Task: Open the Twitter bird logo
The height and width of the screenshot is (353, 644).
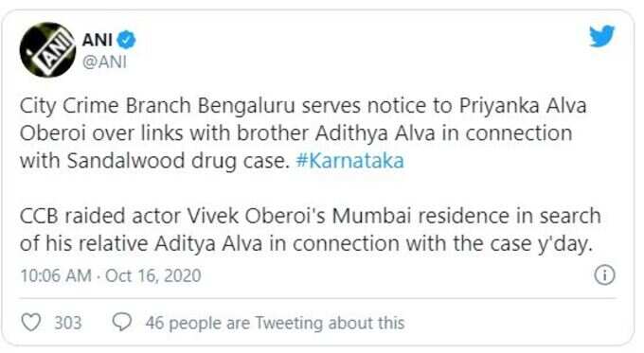Action: (602, 36)
